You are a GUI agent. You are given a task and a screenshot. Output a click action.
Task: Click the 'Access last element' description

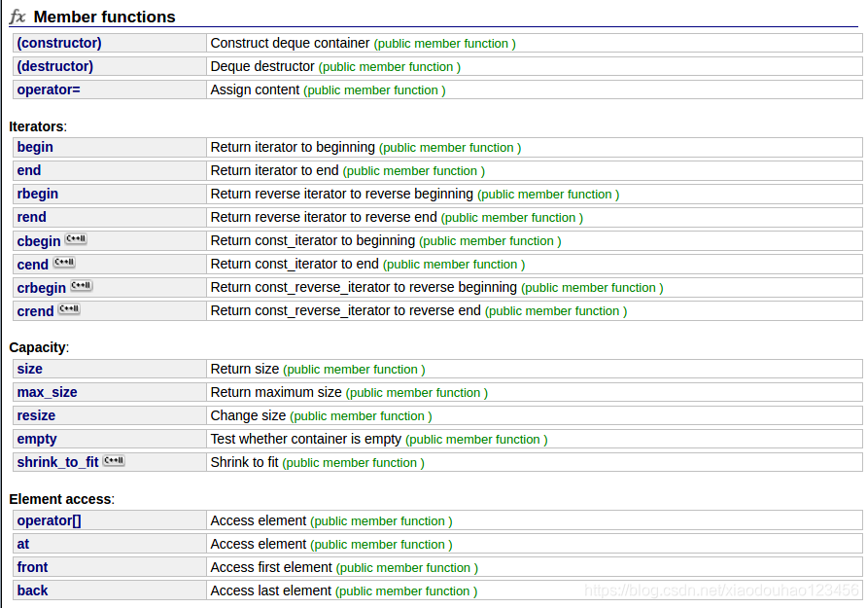coord(270,590)
